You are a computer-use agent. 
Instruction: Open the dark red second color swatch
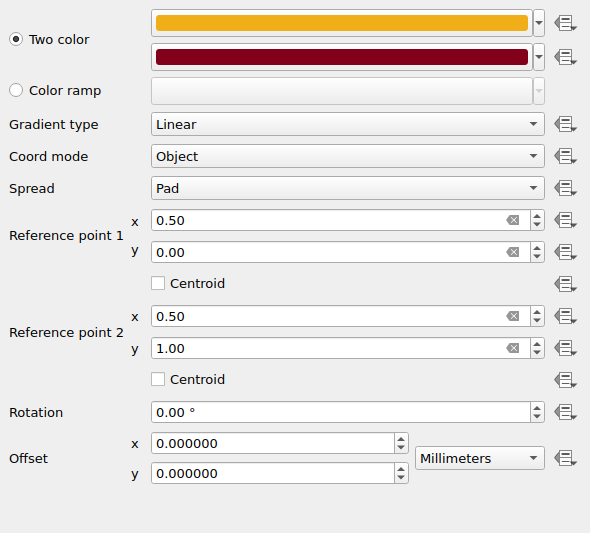pyautogui.click(x=342, y=57)
